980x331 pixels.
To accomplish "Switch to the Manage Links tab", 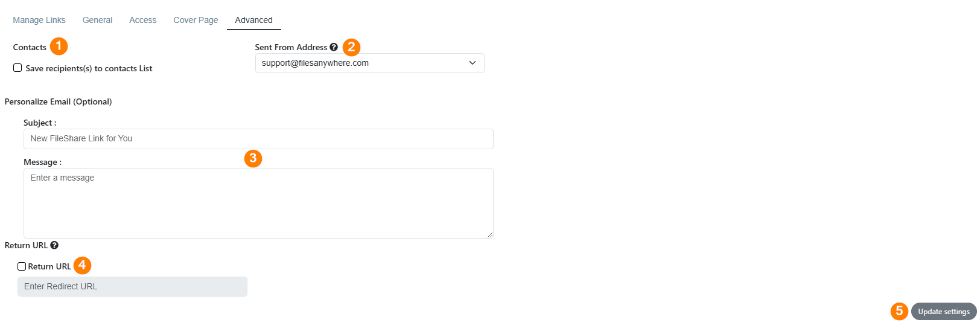I will point(39,20).
